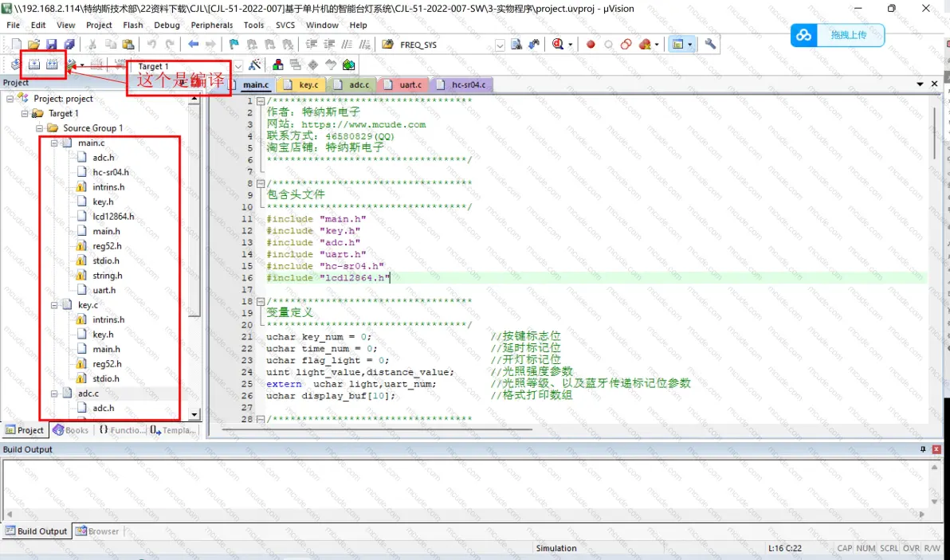
Task: Insert a bookmark using the flag icon
Action: pos(234,44)
